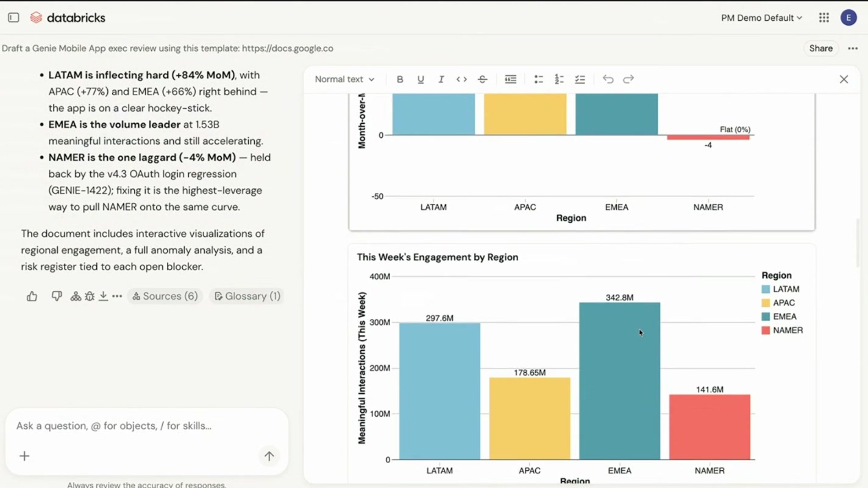Apply italic formatting
868x488 pixels.
[441, 79]
